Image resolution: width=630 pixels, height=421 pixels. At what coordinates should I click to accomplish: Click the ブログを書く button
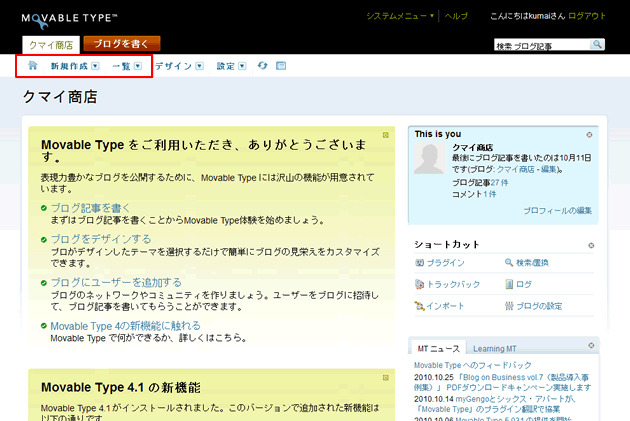pyautogui.click(x=122, y=44)
